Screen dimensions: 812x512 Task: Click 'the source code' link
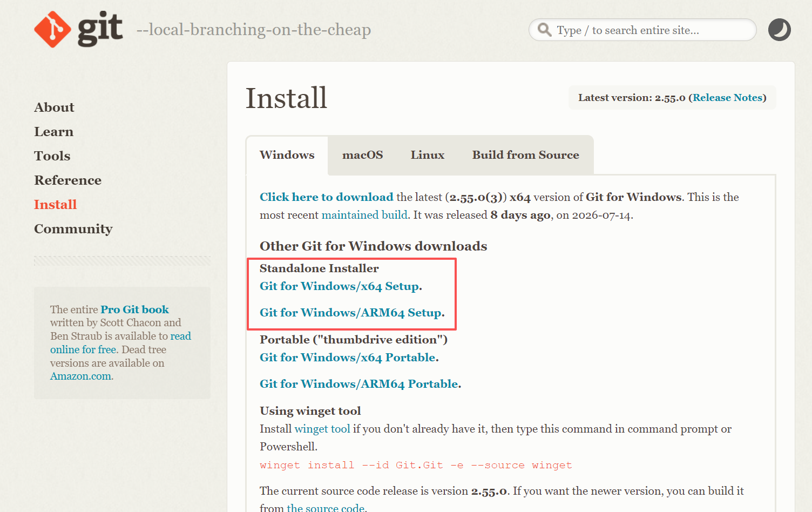tap(326, 508)
